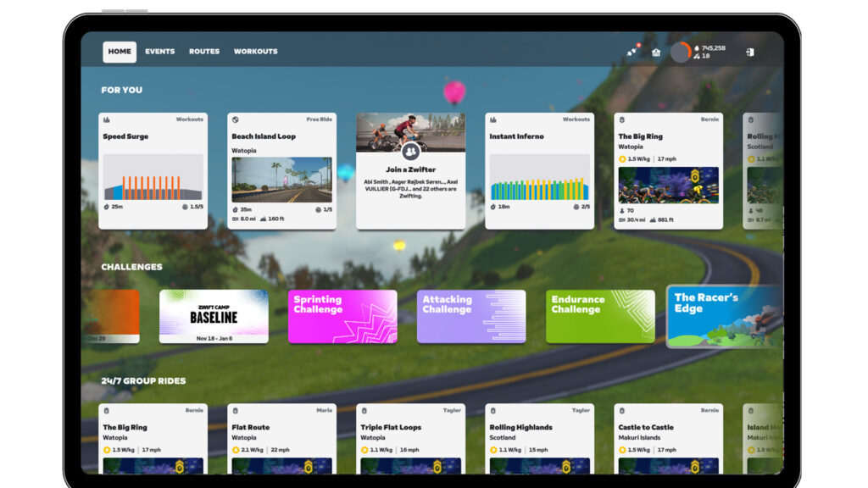This screenshot has width=868, height=488.
Task: Click the "Nov 18 - Jan 6" date text
Action: 214,338
